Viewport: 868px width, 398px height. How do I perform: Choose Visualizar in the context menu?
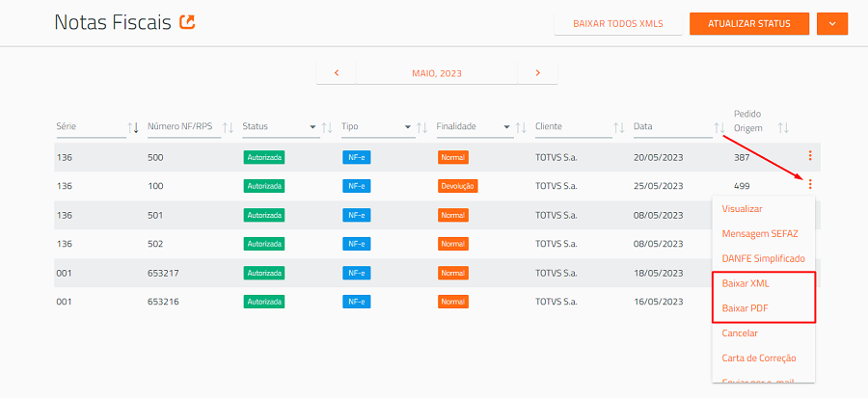[743, 209]
